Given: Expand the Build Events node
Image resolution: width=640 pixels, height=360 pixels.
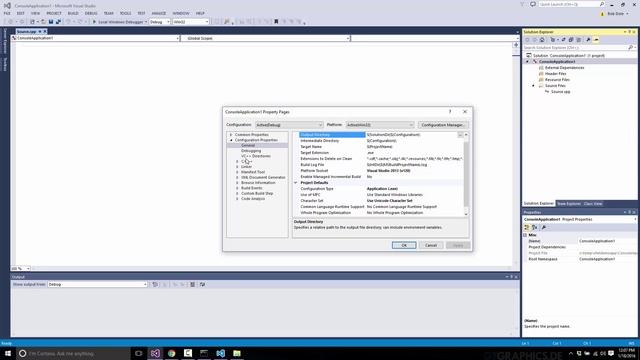Looking at the screenshot, I should pos(237,188).
